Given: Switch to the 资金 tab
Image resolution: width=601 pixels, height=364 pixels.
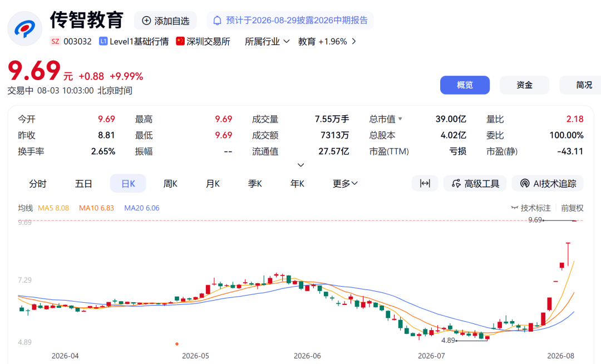Looking at the screenshot, I should 524,85.
